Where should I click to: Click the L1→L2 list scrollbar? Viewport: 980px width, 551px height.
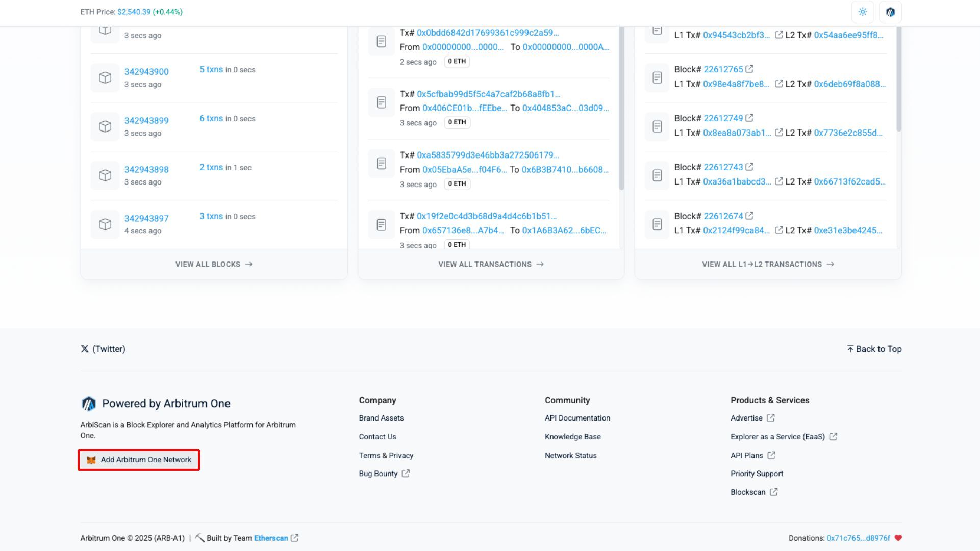899,78
